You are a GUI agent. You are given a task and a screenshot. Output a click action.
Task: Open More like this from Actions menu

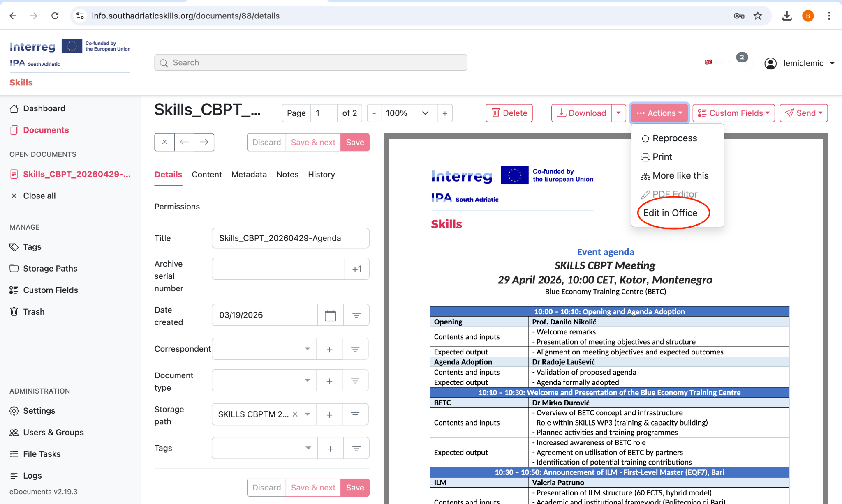680,175
